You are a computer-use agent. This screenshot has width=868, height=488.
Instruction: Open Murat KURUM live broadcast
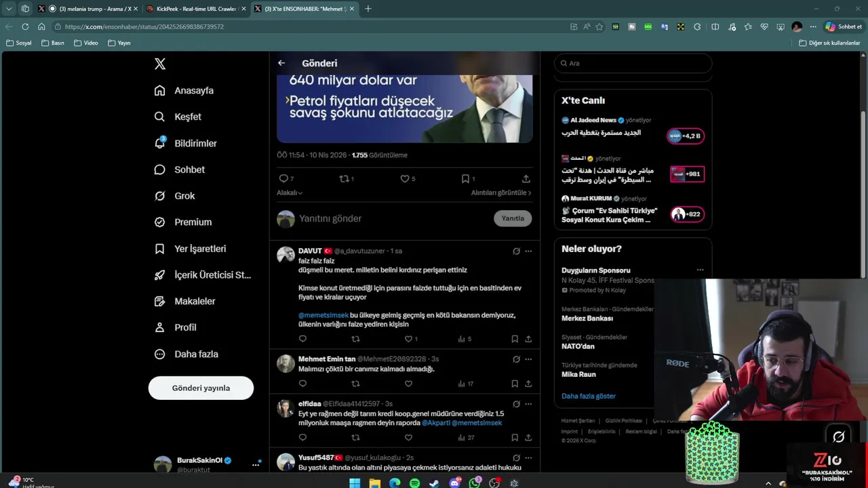coord(633,209)
